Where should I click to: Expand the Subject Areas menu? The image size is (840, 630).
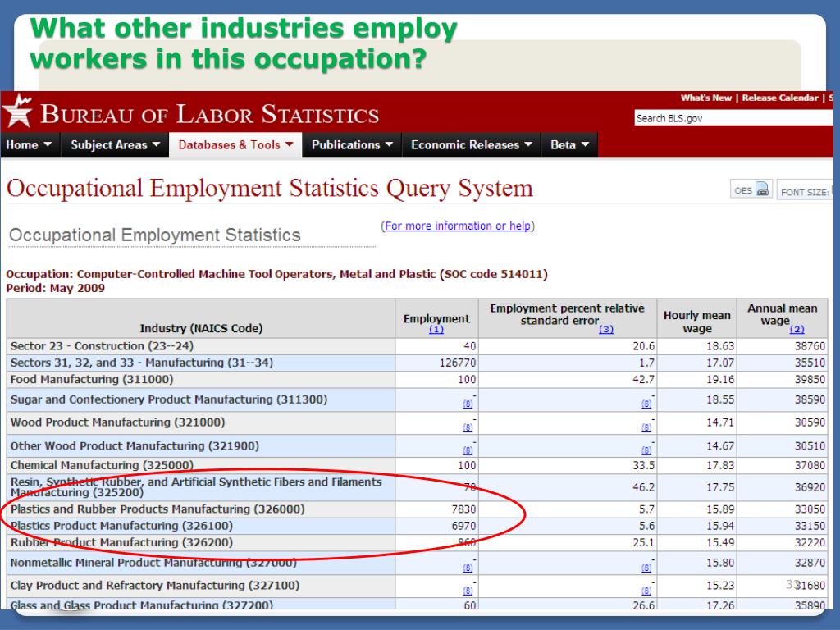(x=115, y=144)
